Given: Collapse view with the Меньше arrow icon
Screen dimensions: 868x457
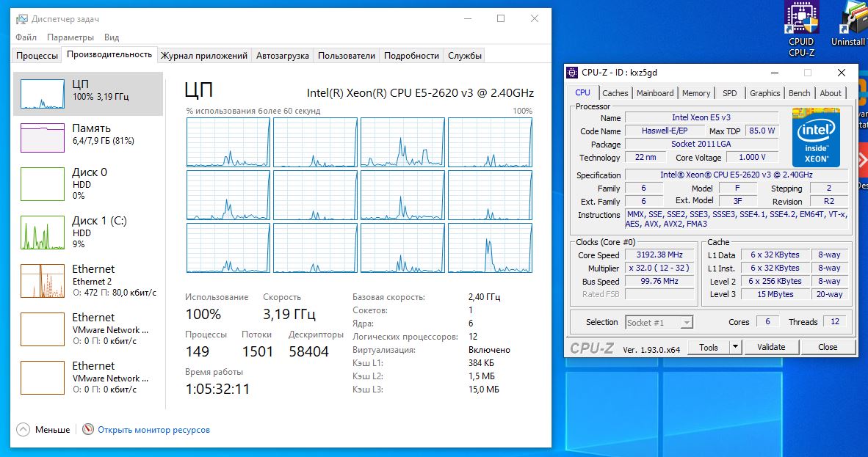Looking at the screenshot, I should (23, 429).
